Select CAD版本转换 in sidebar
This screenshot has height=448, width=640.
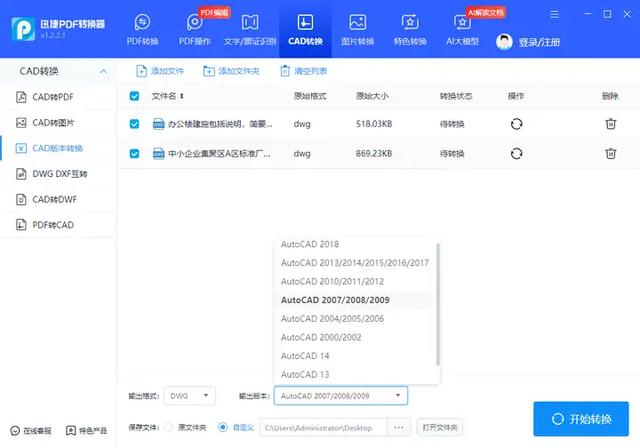58,148
